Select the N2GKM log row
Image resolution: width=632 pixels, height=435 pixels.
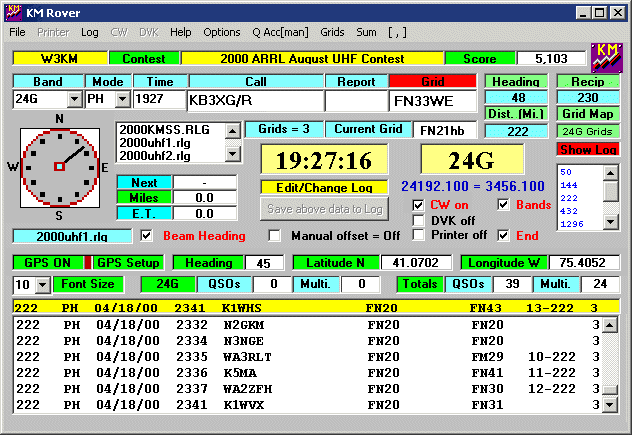click(308, 325)
